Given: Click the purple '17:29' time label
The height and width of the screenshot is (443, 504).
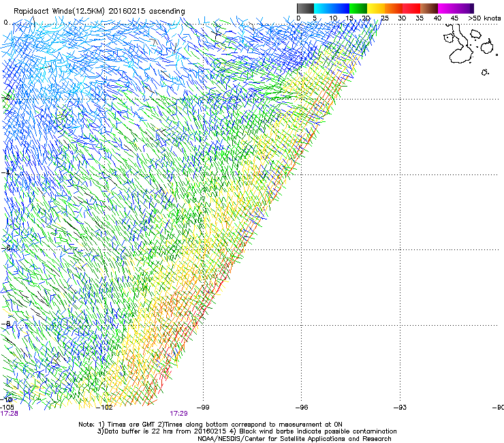Looking at the screenshot, I should [x=178, y=414].
